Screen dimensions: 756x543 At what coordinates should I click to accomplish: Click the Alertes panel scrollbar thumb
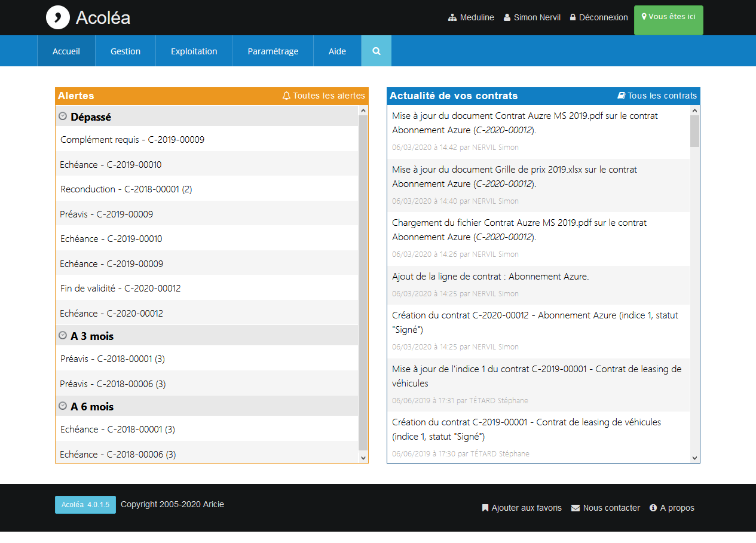(x=363, y=283)
